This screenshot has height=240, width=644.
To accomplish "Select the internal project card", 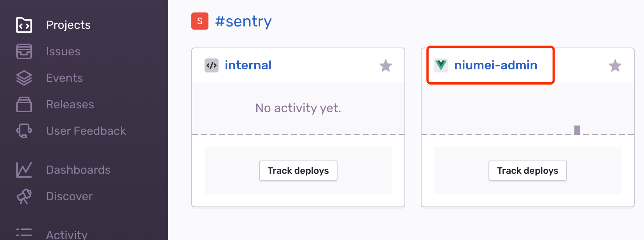I will point(298,127).
